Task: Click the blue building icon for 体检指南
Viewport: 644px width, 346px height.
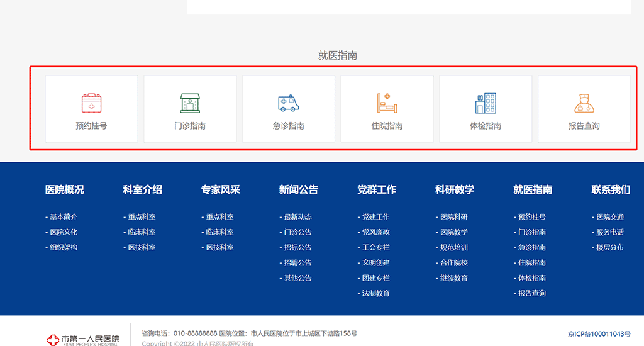Action: coord(486,103)
